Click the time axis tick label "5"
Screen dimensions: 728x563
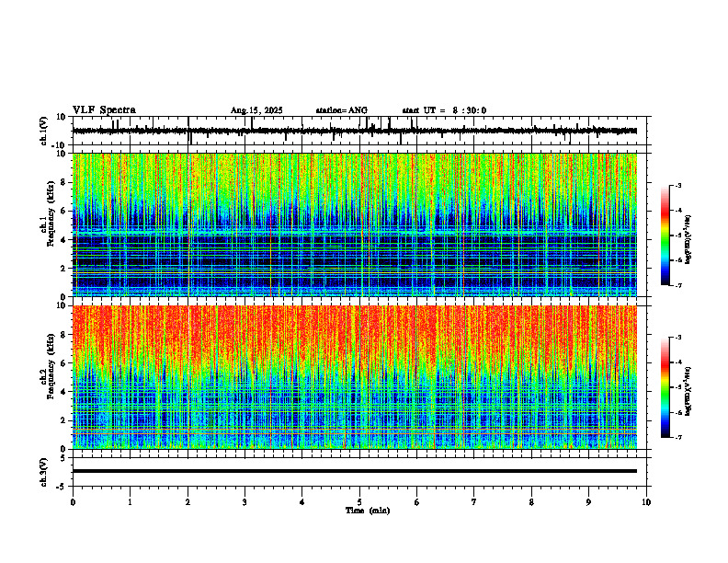click(x=359, y=502)
